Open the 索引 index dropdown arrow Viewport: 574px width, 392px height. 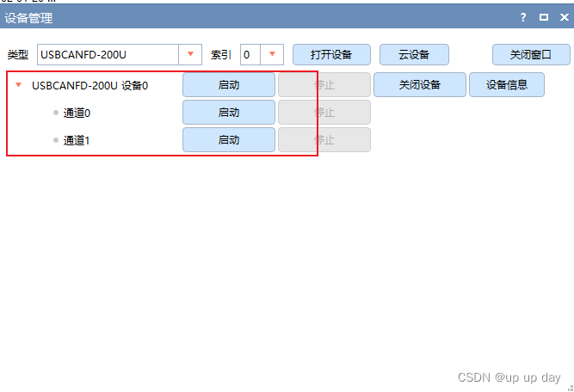coord(272,54)
